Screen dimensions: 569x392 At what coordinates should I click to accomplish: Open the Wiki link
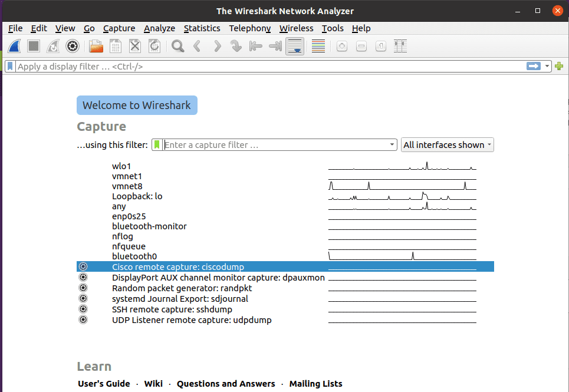(x=153, y=384)
